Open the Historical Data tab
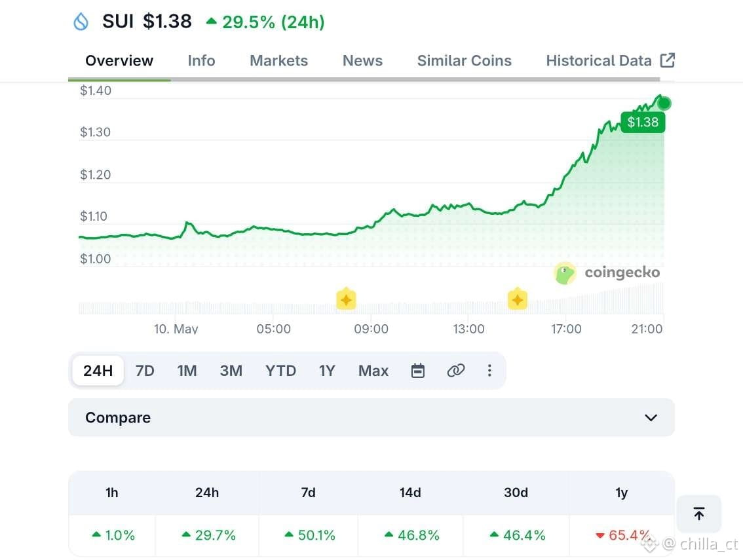743x560 pixels. pyautogui.click(x=599, y=61)
